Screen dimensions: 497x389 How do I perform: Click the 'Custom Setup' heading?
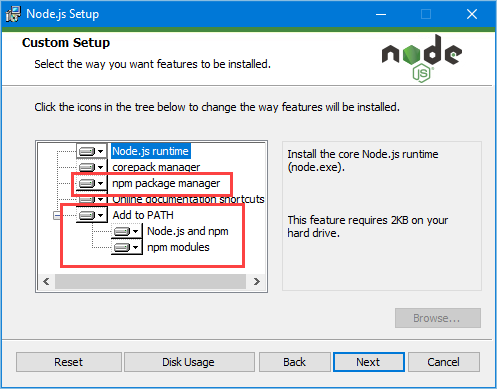66,43
